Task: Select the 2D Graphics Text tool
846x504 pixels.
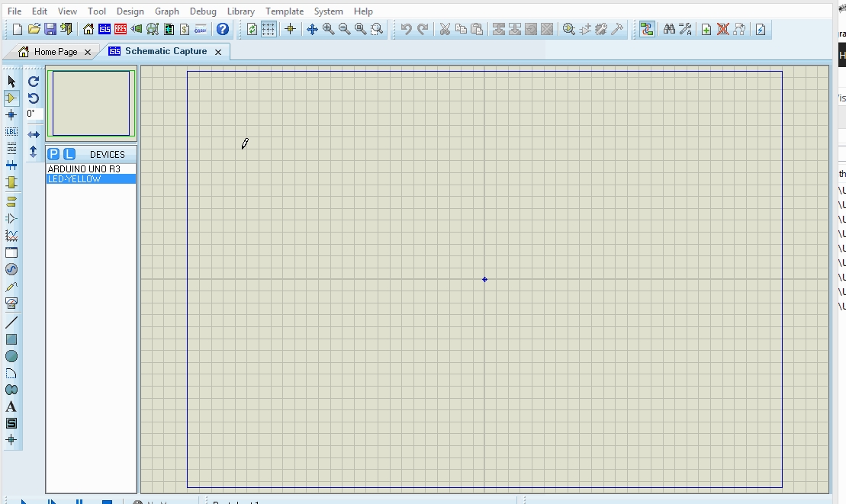Action: 11,406
